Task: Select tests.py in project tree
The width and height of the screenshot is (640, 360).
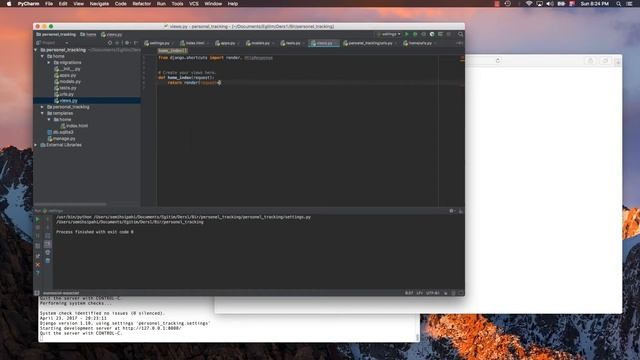Action: (68, 88)
